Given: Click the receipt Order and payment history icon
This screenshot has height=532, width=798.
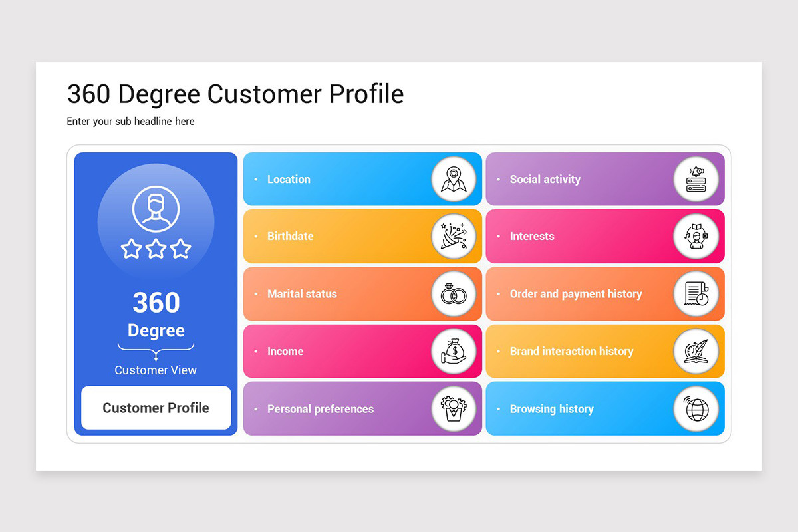Looking at the screenshot, I should (x=696, y=294).
